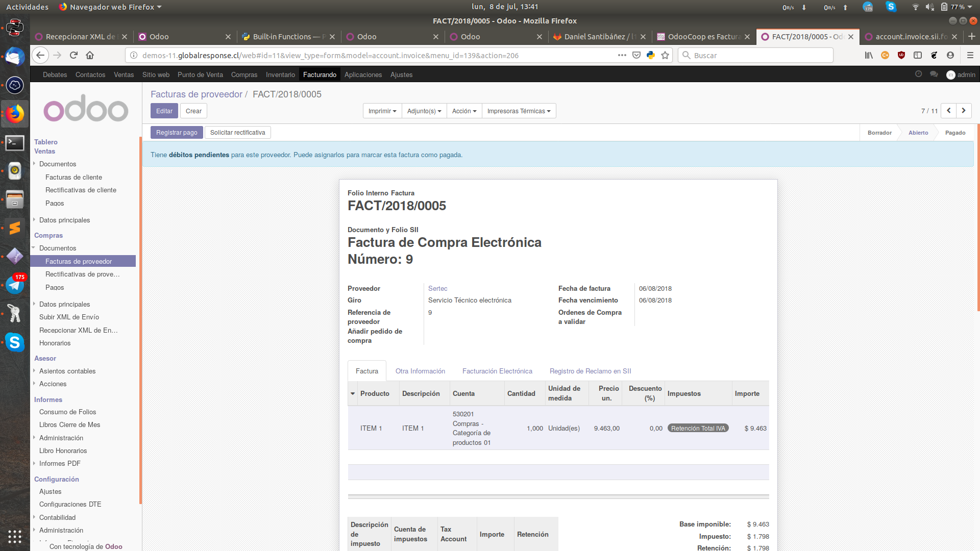
Task: Expand Datos principales in the sidebar
Action: click(65, 220)
